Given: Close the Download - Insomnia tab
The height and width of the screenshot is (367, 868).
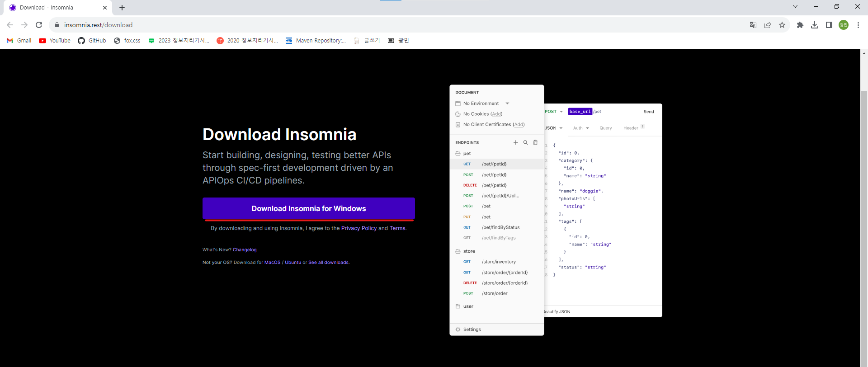Looking at the screenshot, I should coord(105,8).
